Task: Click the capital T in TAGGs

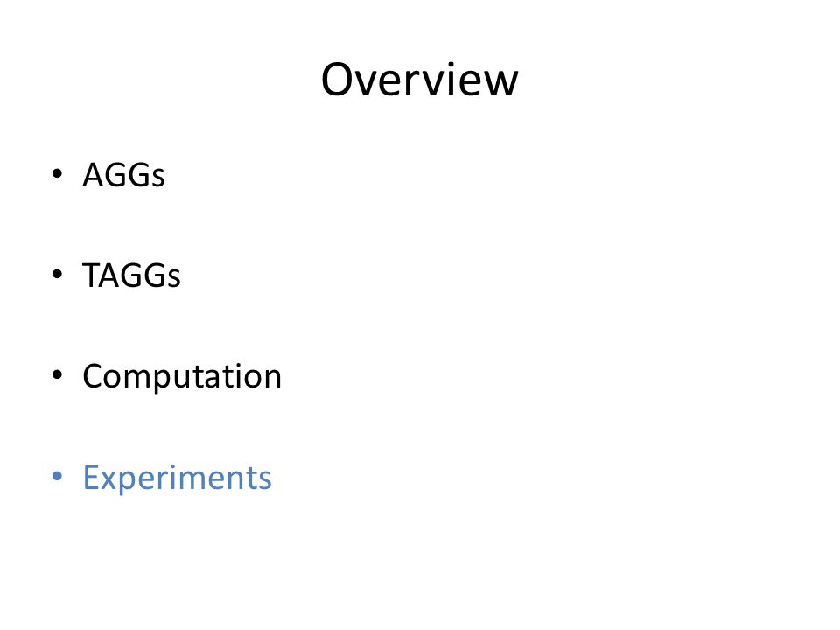Action: point(92,276)
